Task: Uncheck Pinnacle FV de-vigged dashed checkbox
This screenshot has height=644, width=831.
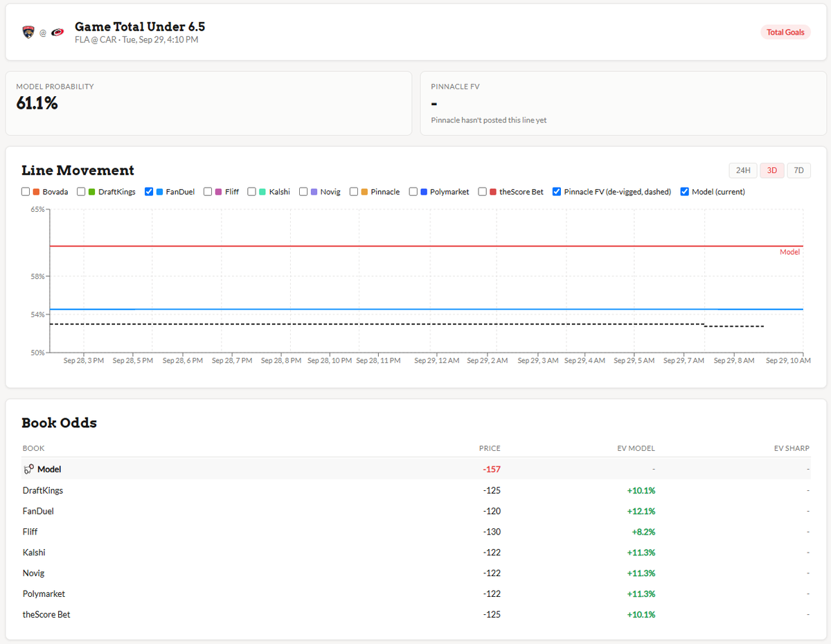Action: pos(557,192)
